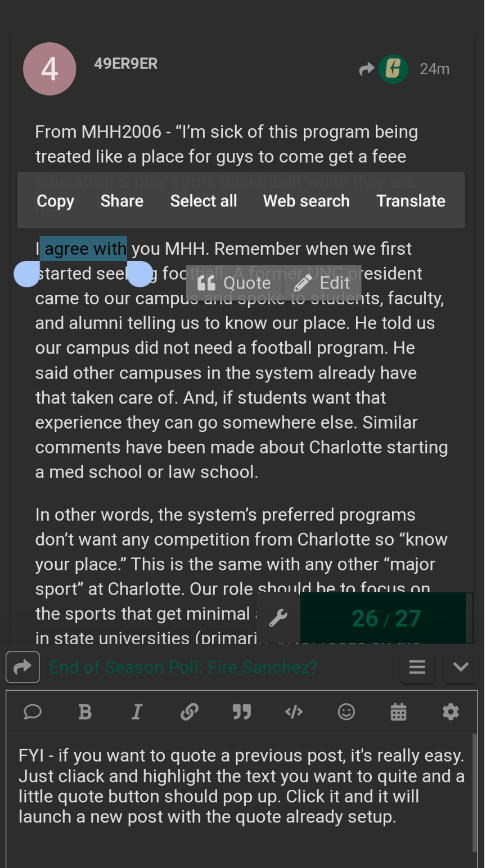Insert a hyperlink with link icon
Screen dimensions: 486x868
(x=190, y=712)
